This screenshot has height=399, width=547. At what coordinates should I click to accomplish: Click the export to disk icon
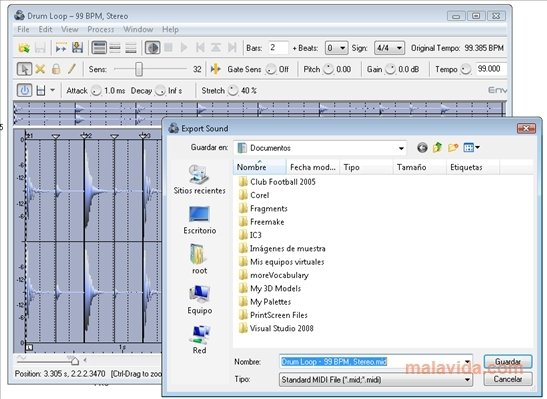click(77, 48)
